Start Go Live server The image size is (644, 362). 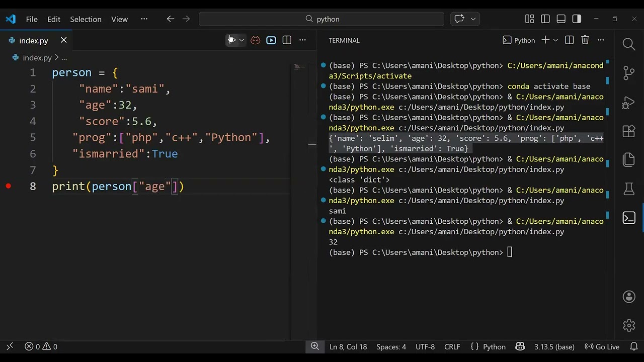602,347
